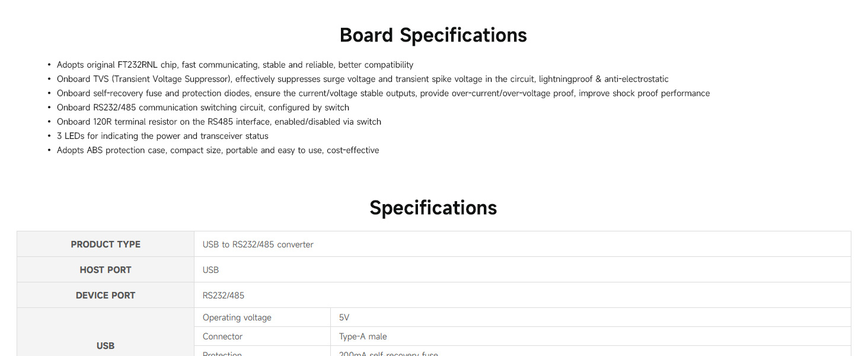Click the Specifications heading above the table
868x356 pixels.
pyautogui.click(x=433, y=208)
